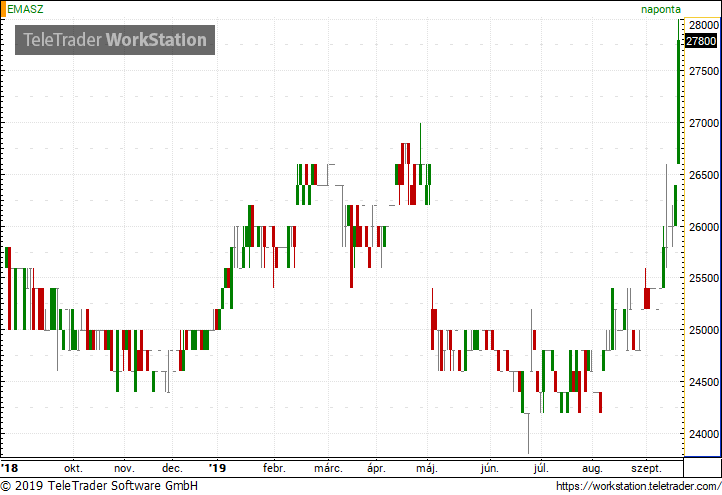Image resolution: width=722 pixels, height=495 pixels.
Task: Select the 28000 price axis label
Action: [x=704, y=25]
